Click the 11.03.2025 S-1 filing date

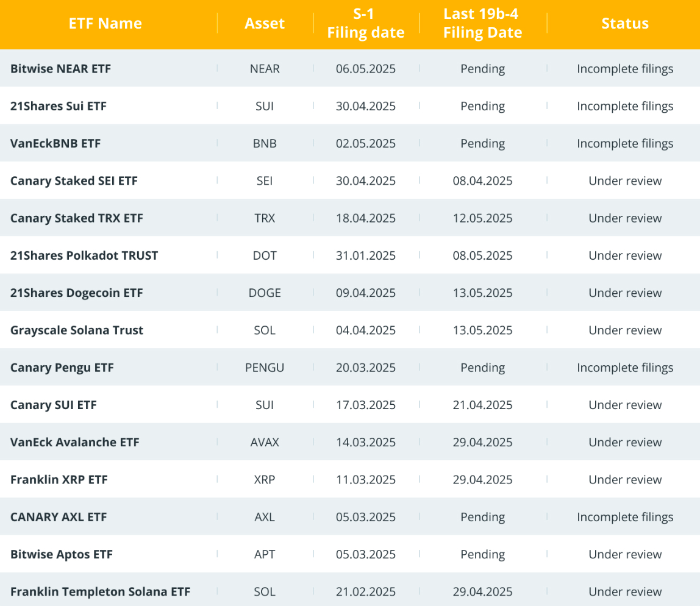pyautogui.click(x=366, y=480)
